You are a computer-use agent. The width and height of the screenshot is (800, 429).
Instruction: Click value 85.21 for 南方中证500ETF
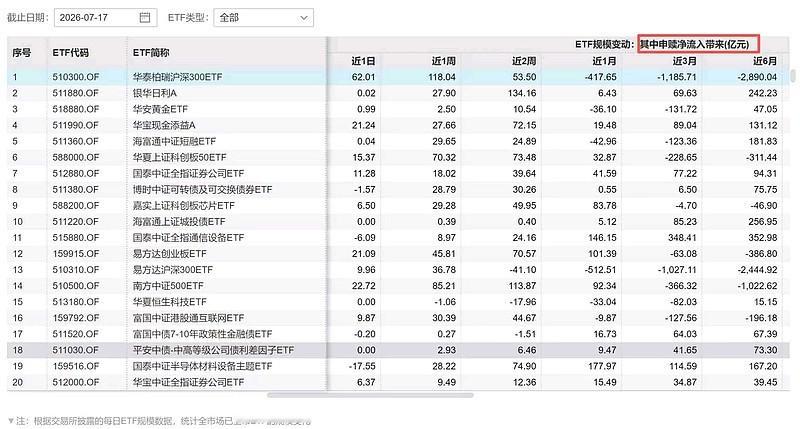click(x=443, y=286)
